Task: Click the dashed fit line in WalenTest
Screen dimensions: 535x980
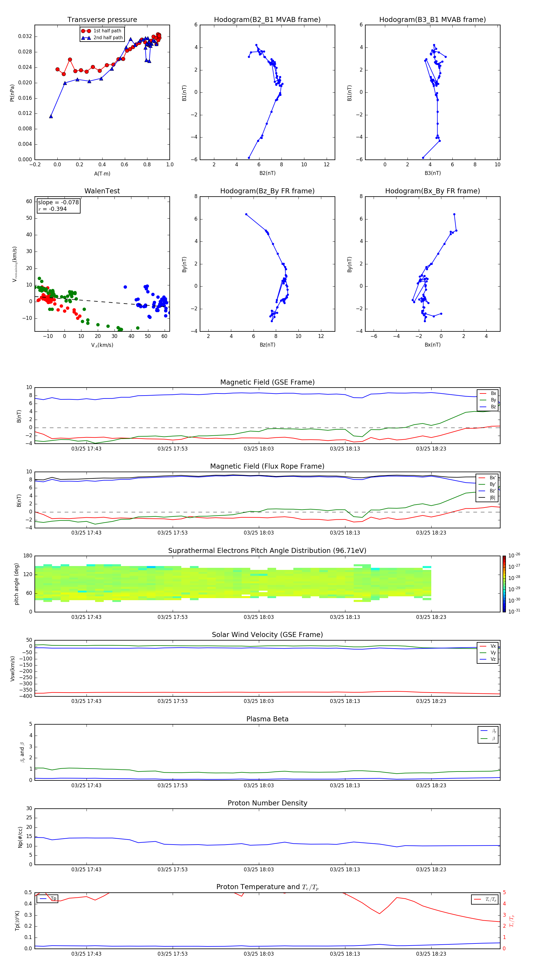Action: 102,301
